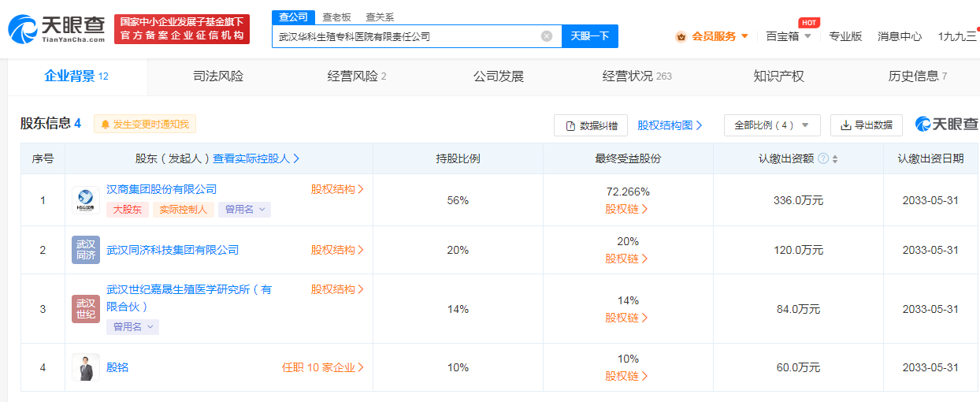Expand 曾用名 for 武汉世纪嘉晟

point(132,326)
